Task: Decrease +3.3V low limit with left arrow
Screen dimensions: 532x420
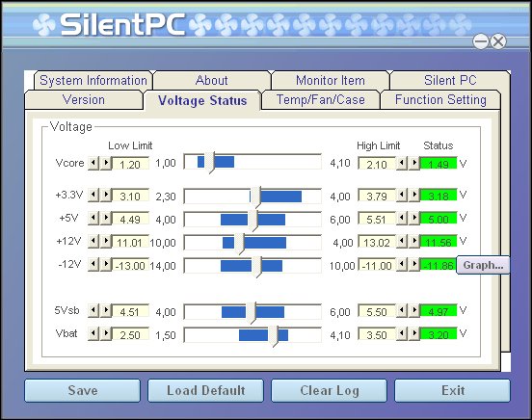Action: tap(93, 196)
